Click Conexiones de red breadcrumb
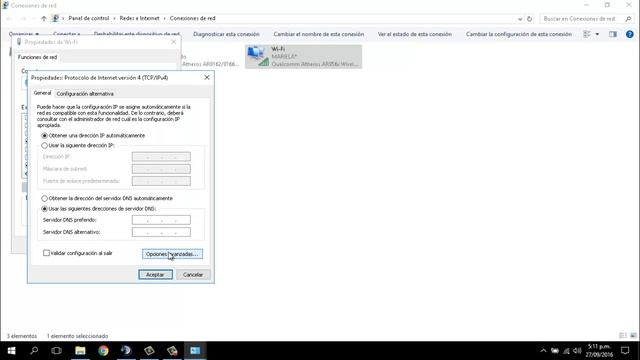 coord(193,18)
